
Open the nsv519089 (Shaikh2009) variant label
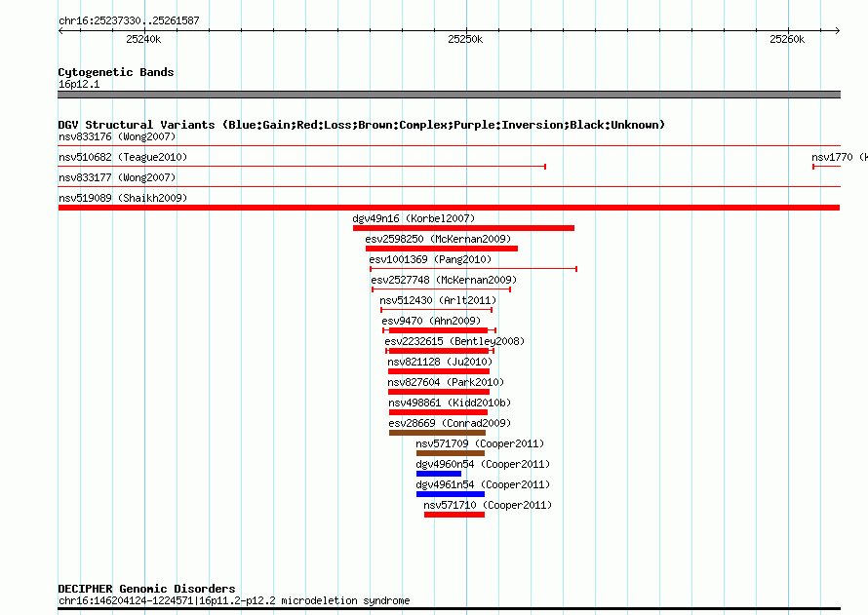point(123,198)
